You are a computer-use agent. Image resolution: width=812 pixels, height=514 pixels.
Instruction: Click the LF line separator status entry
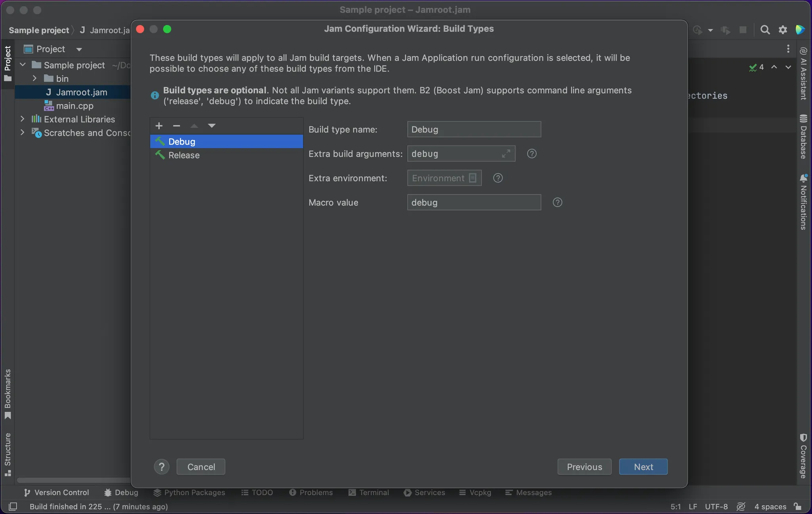(x=693, y=506)
